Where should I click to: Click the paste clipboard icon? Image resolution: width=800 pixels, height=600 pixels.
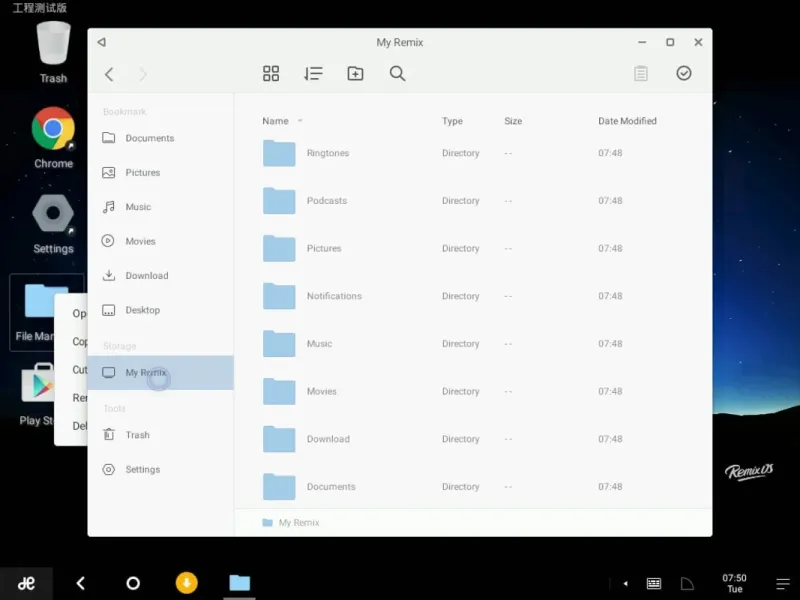[x=641, y=74]
